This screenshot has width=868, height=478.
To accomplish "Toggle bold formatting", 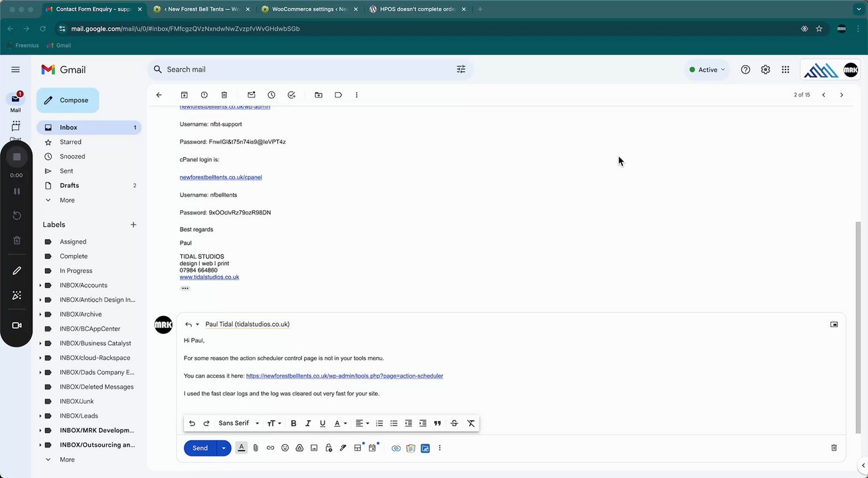I will (x=293, y=424).
